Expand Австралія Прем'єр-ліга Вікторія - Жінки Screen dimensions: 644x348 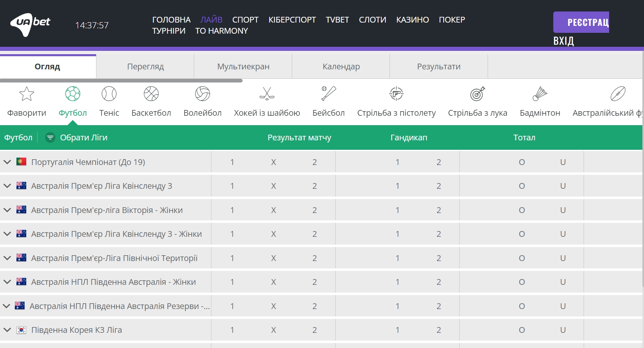(7, 210)
